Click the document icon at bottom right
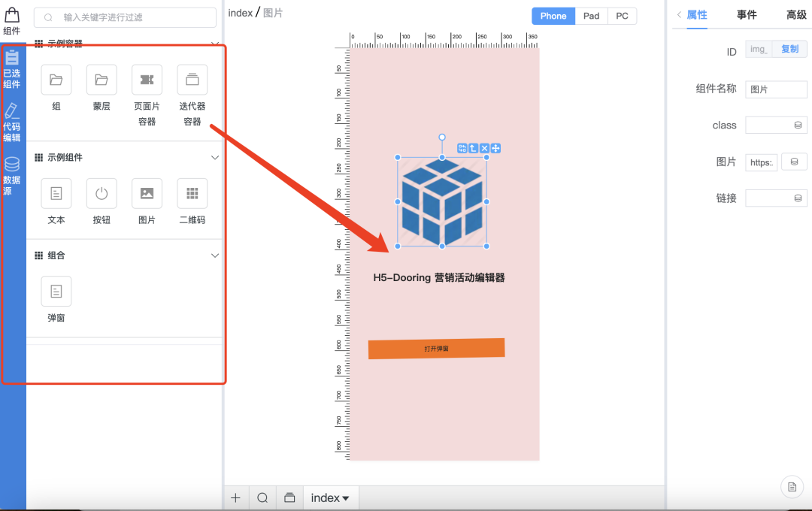Viewport: 812px width, 511px height. coord(792,487)
